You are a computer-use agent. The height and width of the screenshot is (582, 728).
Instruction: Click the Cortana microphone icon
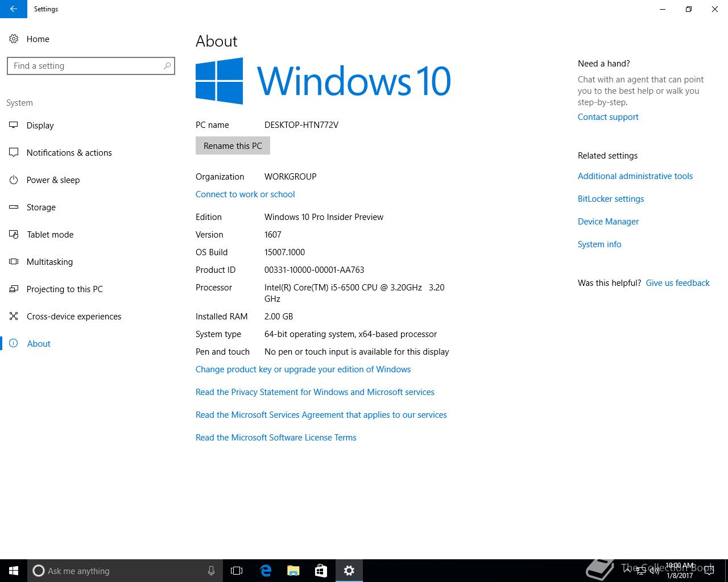(211, 571)
